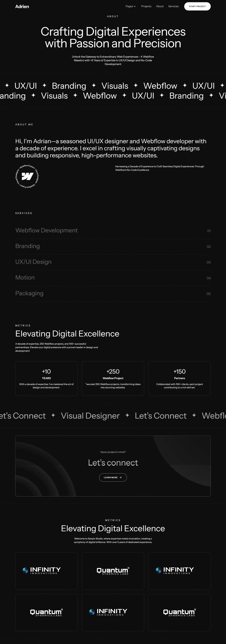Open the Branding service row
This screenshot has height=644, width=226.
click(113, 247)
